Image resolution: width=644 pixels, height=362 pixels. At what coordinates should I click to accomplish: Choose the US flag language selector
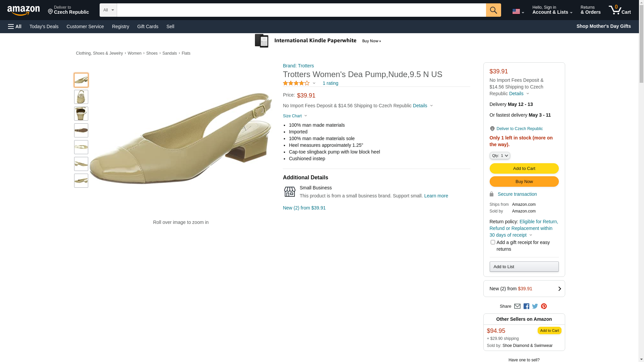(x=518, y=12)
